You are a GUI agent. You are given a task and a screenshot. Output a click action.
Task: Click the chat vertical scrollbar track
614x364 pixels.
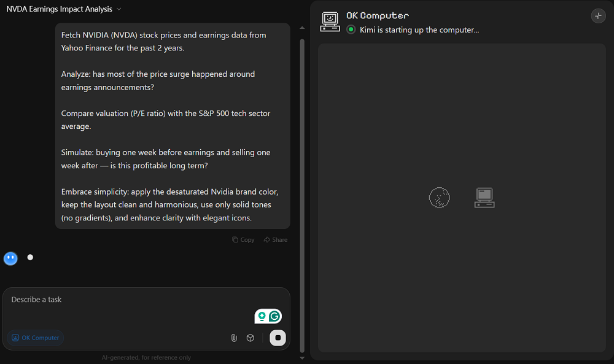301,184
